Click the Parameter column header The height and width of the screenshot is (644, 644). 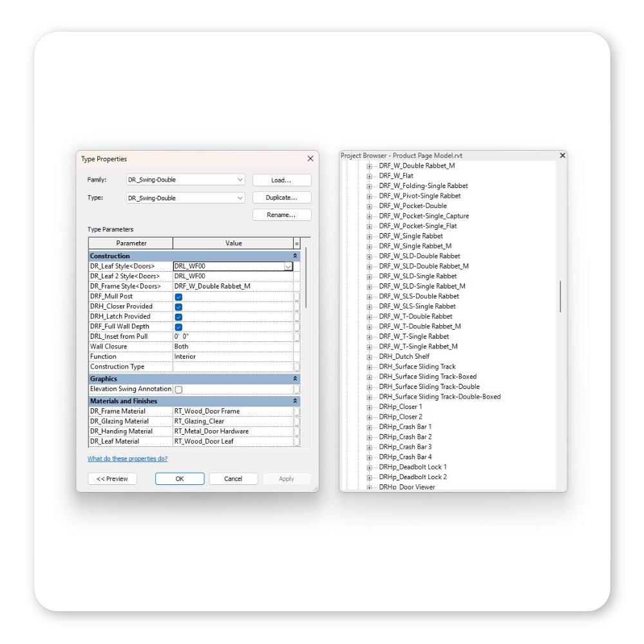[x=131, y=243]
